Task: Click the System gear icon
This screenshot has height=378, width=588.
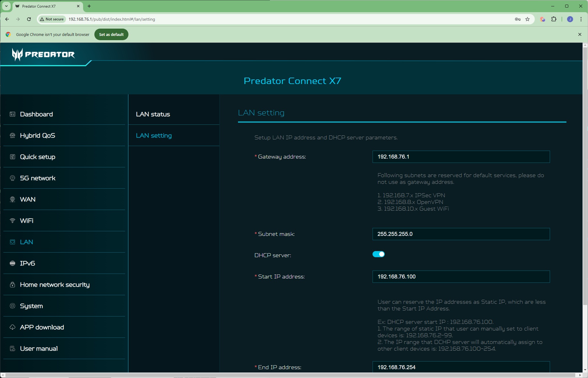Action: click(x=12, y=306)
